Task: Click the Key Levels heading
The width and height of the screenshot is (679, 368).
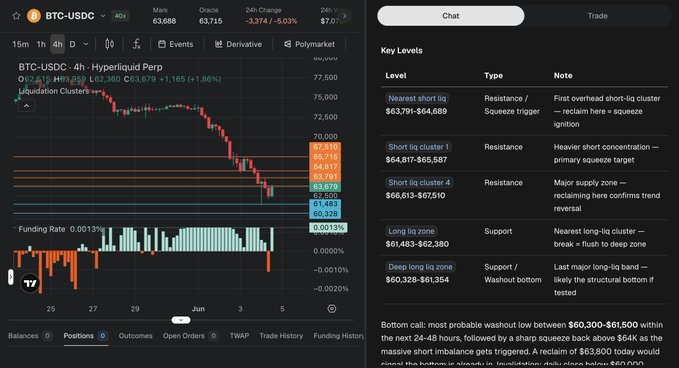Action: tap(401, 50)
